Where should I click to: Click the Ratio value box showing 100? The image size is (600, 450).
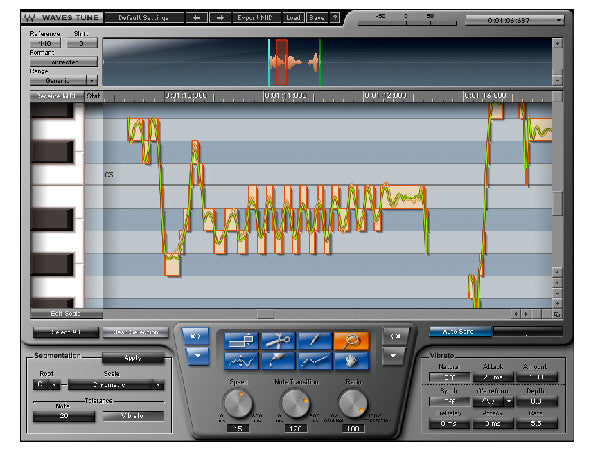pyautogui.click(x=353, y=428)
